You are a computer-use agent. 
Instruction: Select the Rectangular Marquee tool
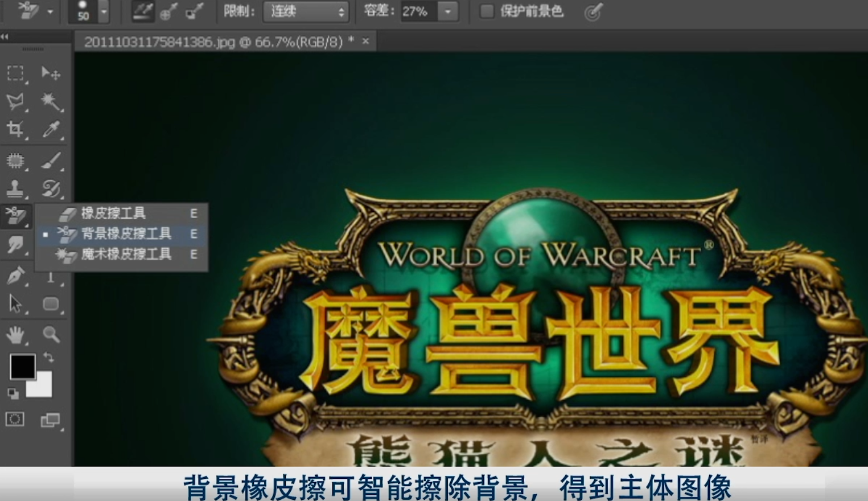coord(15,73)
